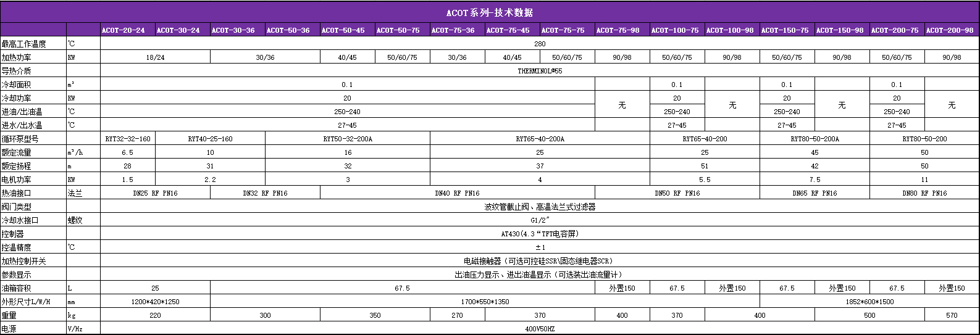Select the 最高工作温度 row label
This screenshot has height=335, width=980.
(24, 44)
